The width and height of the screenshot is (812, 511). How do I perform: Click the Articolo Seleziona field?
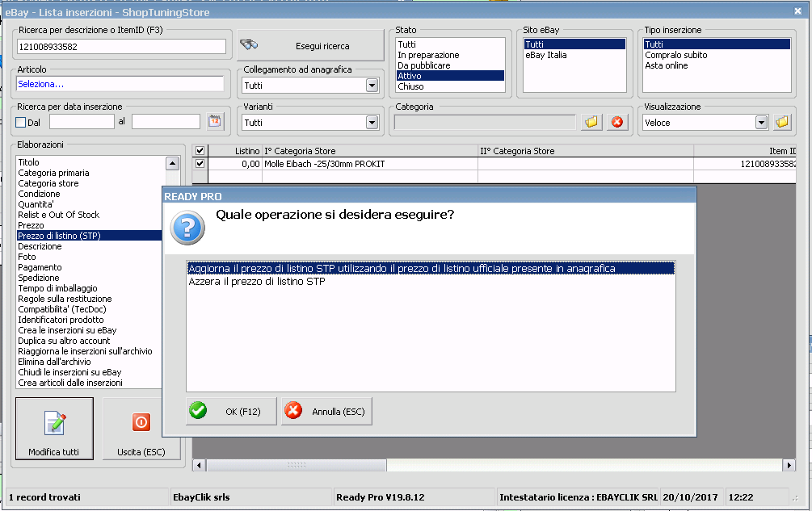(x=120, y=84)
